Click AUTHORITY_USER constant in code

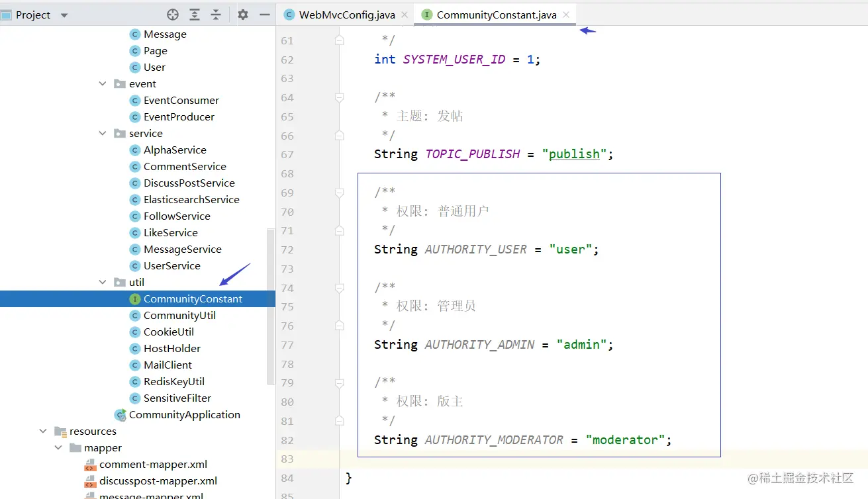click(476, 250)
